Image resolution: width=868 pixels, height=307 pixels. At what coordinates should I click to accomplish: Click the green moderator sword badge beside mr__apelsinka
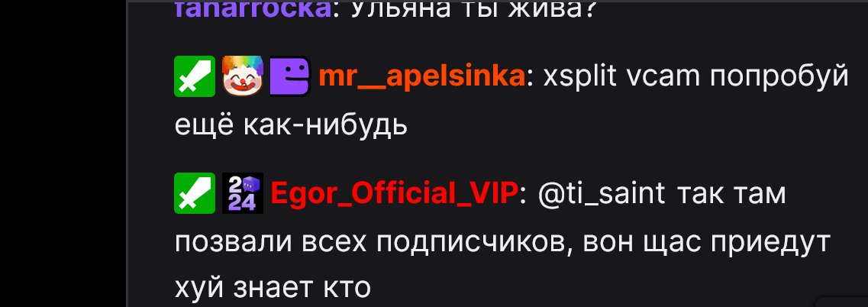click(x=195, y=76)
